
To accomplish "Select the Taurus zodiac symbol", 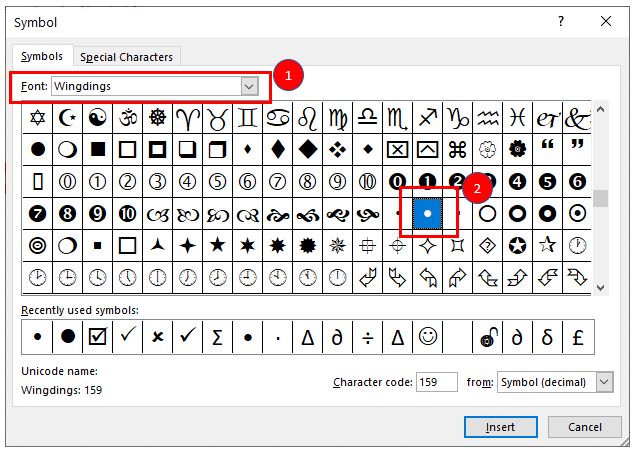I will point(217,118).
